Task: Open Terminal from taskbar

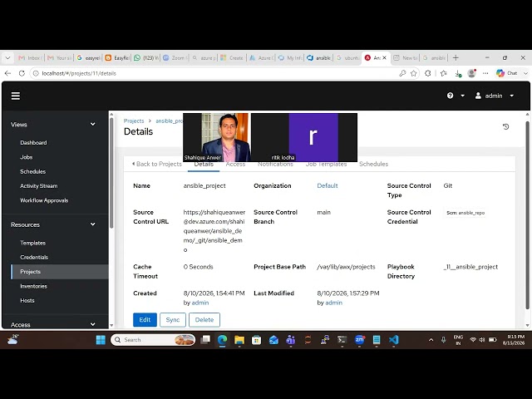Action: pyautogui.click(x=342, y=340)
